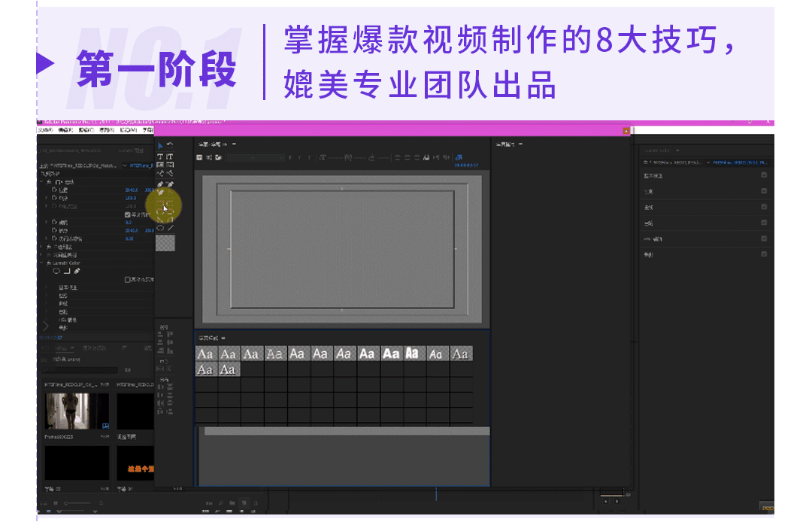The width and height of the screenshot is (812, 522).
Task: Open Tab Stops in titler toolbar
Action: pyautogui.click(x=427, y=157)
